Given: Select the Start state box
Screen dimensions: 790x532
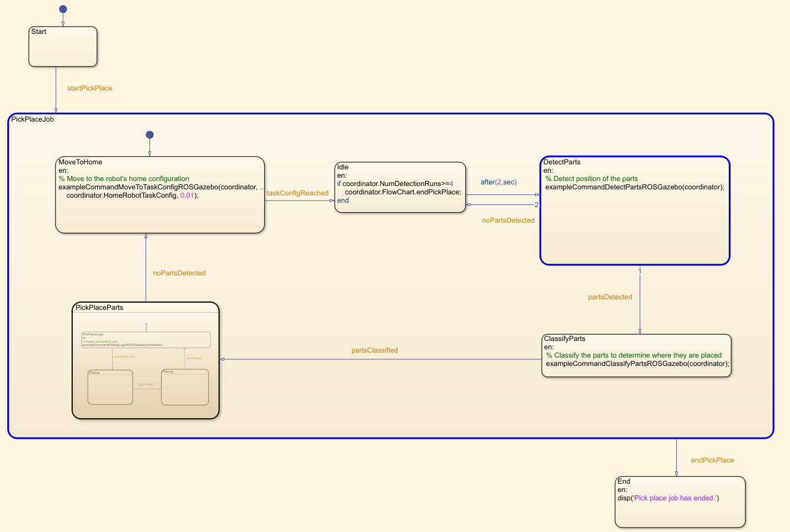Looking at the screenshot, I should (x=63, y=47).
